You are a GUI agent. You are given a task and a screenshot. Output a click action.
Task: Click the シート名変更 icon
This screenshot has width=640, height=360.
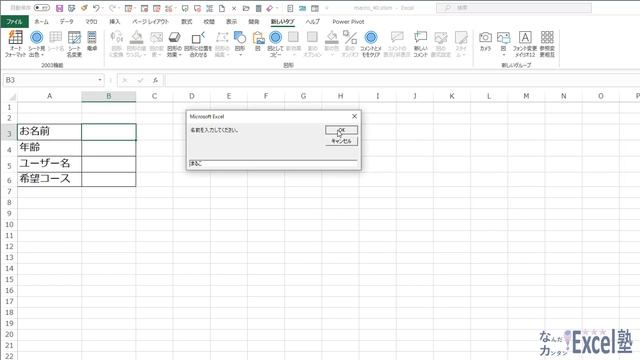(74, 44)
